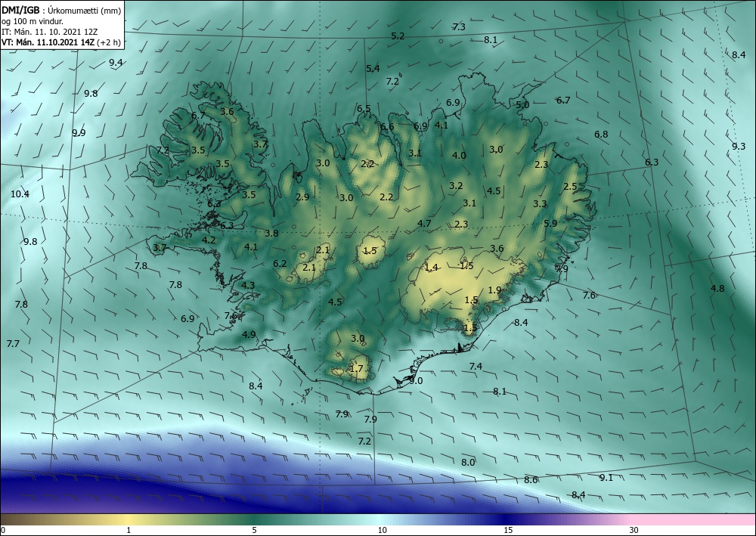756x536 pixels.
Task: Click the precipitable water color scale bar
Action: coord(378,519)
